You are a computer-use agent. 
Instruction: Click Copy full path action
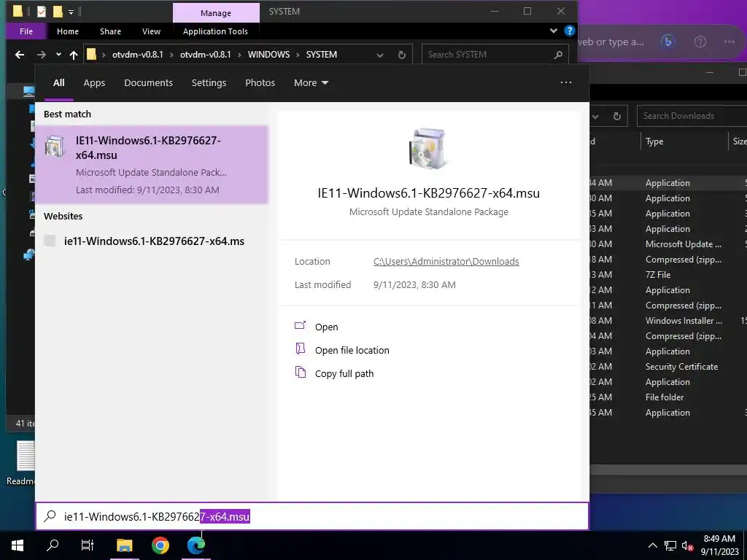click(x=344, y=374)
